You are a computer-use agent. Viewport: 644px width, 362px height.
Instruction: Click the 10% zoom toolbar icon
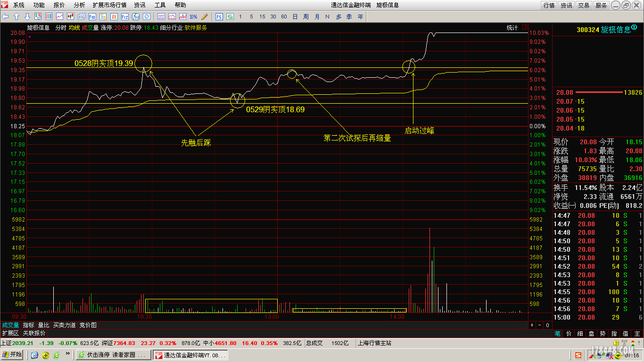[x=193, y=16]
